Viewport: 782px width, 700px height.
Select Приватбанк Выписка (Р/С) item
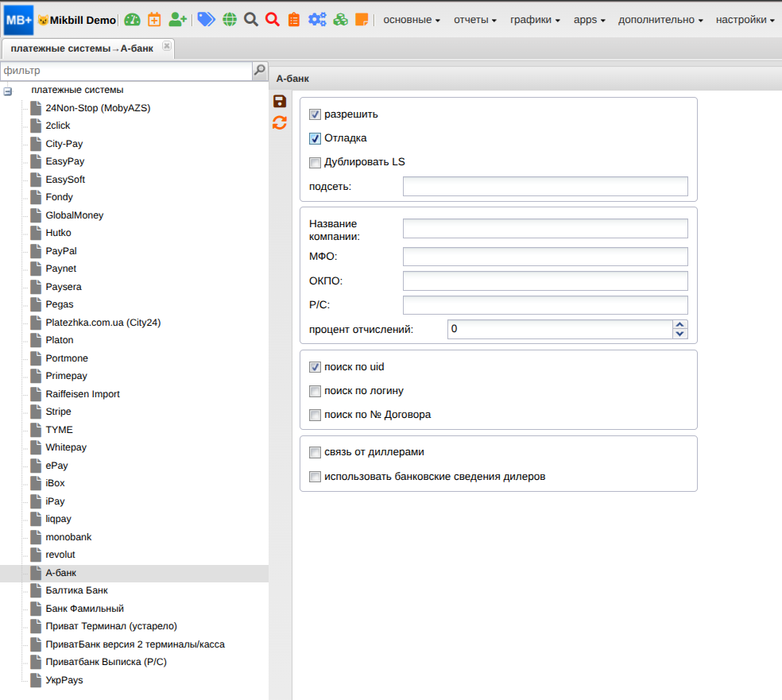(106, 662)
